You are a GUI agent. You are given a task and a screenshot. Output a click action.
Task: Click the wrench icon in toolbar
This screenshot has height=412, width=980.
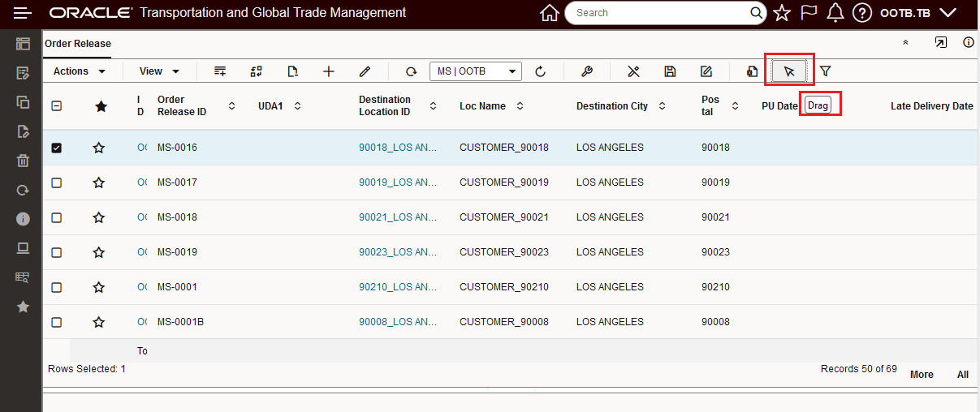pyautogui.click(x=587, y=71)
